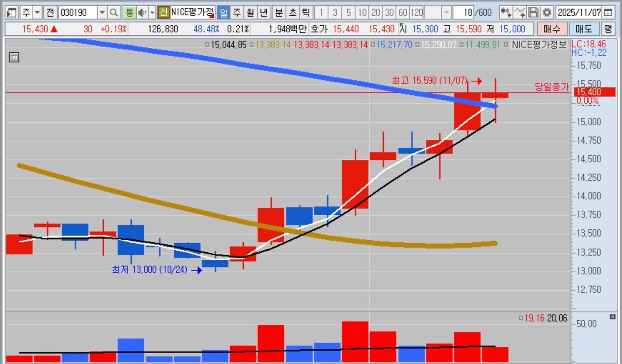This screenshot has width=622, height=364.
Task: Click the high price 15,590 in the quote bar
Action: coord(470,29)
